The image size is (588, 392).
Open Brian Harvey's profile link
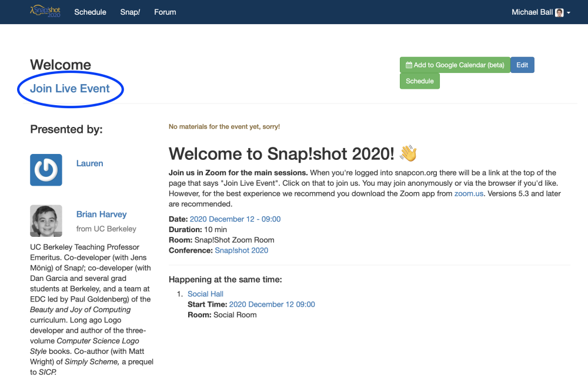(102, 215)
